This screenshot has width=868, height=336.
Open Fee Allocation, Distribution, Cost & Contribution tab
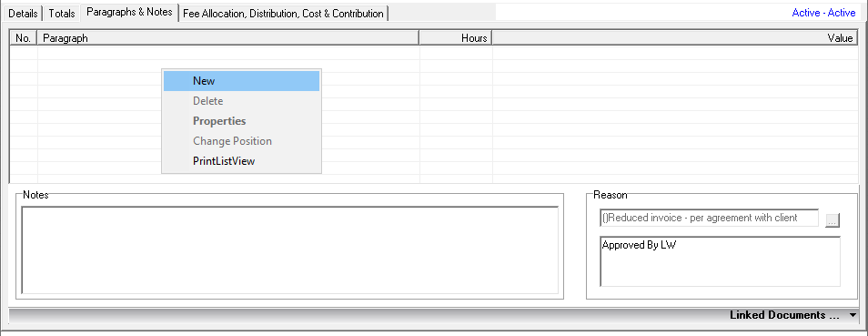(284, 14)
